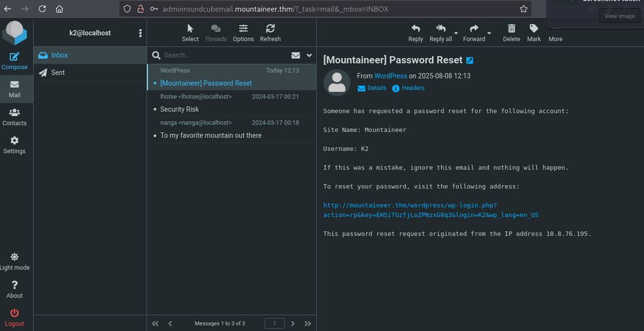Screen dimensions: 644x331
Task: Select the Sent folder
Action: (x=58, y=72)
